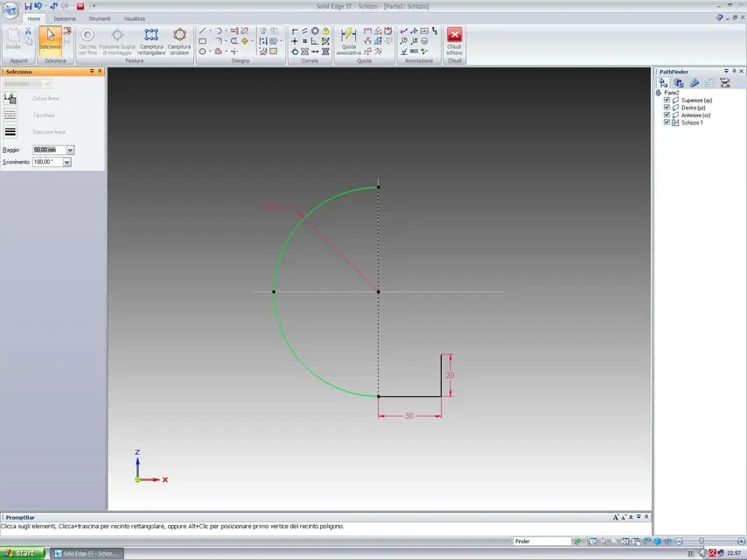This screenshot has width=747, height=560.
Task: Click the Seleziona arrow tool
Action: [x=51, y=40]
